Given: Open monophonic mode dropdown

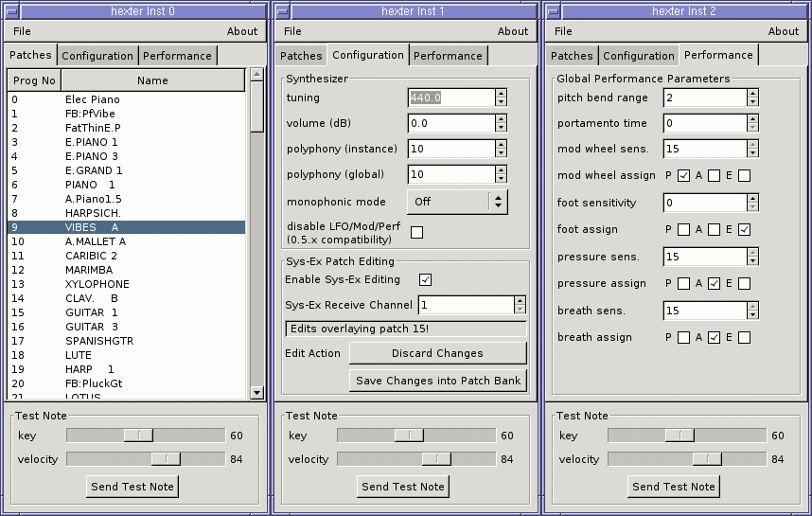Looking at the screenshot, I should (457, 202).
